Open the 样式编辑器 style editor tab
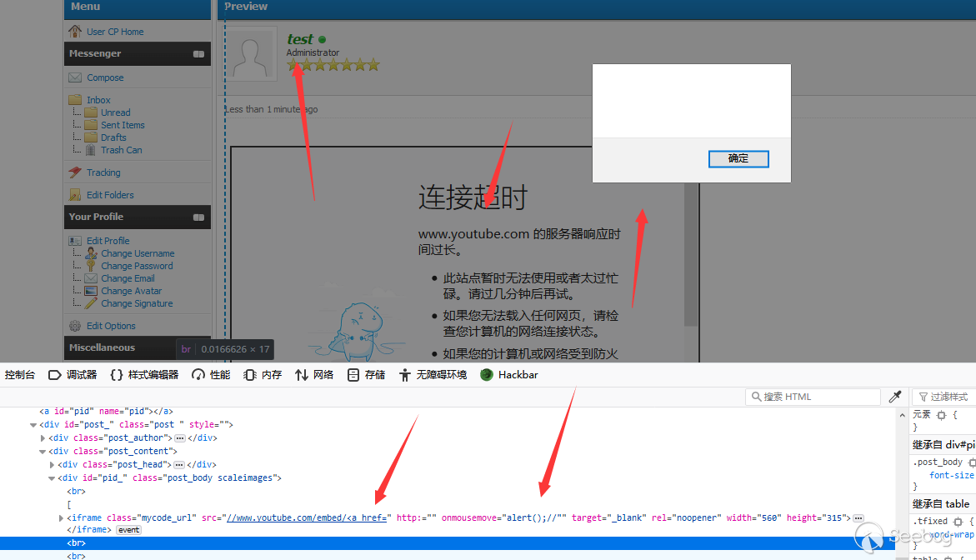Image resolution: width=976 pixels, height=560 pixels. tap(144, 374)
